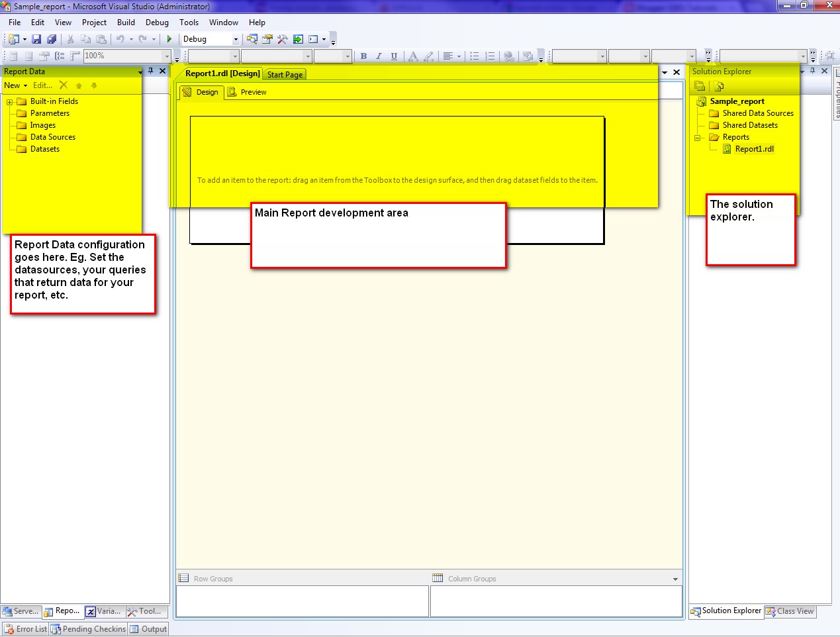Image resolution: width=840 pixels, height=637 pixels.
Task: Click the Undo arrow icon
Action: (120, 40)
